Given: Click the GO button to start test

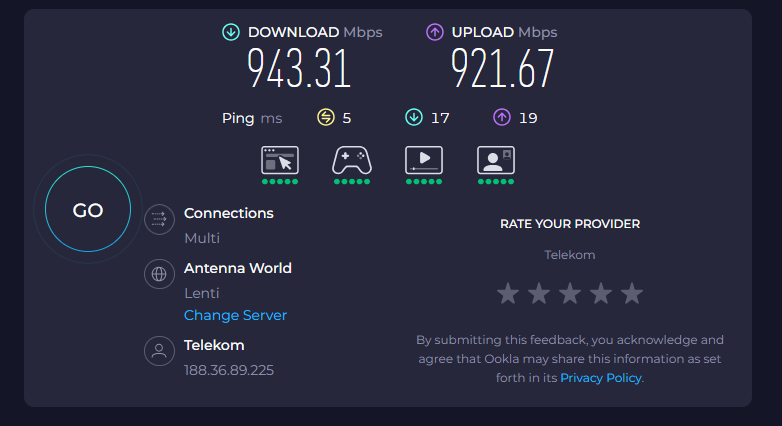Looking at the screenshot, I should coord(88,209).
